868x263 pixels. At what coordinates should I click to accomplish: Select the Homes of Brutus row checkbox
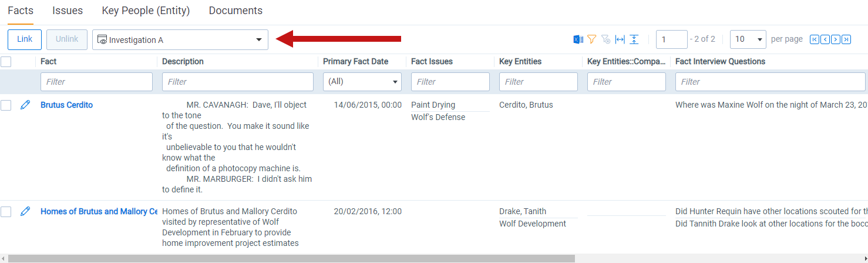pos(6,212)
